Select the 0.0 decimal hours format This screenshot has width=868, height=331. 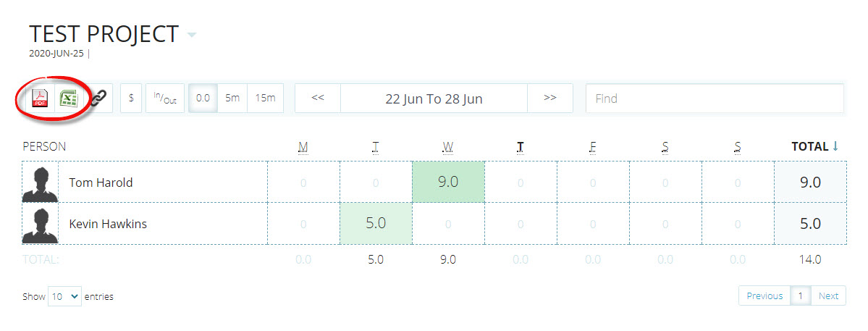click(203, 99)
